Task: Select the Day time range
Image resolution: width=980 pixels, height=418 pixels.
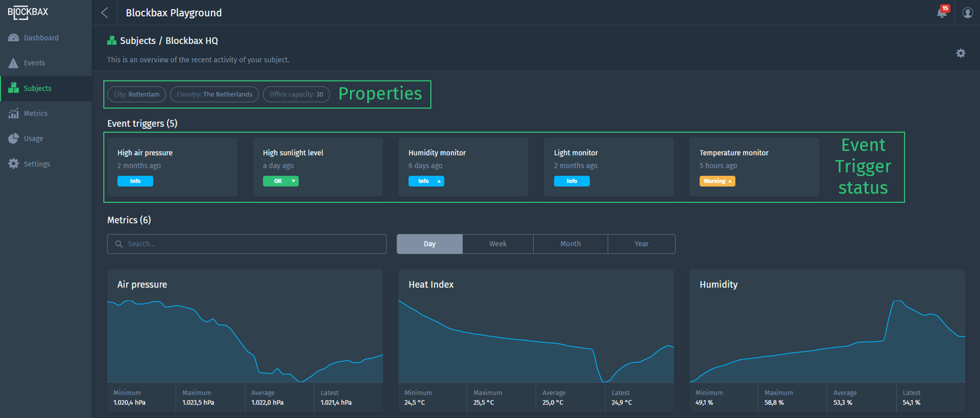Action: 429,244
